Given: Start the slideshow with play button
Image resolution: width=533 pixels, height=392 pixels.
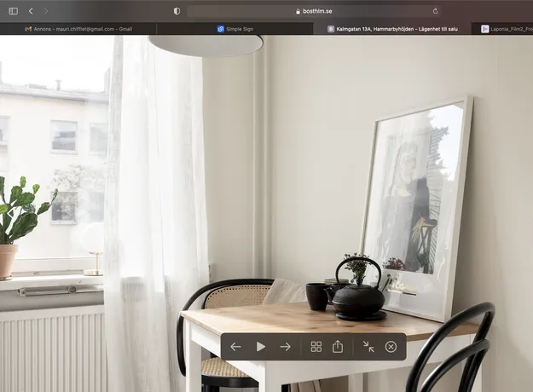Looking at the screenshot, I should 261,347.
